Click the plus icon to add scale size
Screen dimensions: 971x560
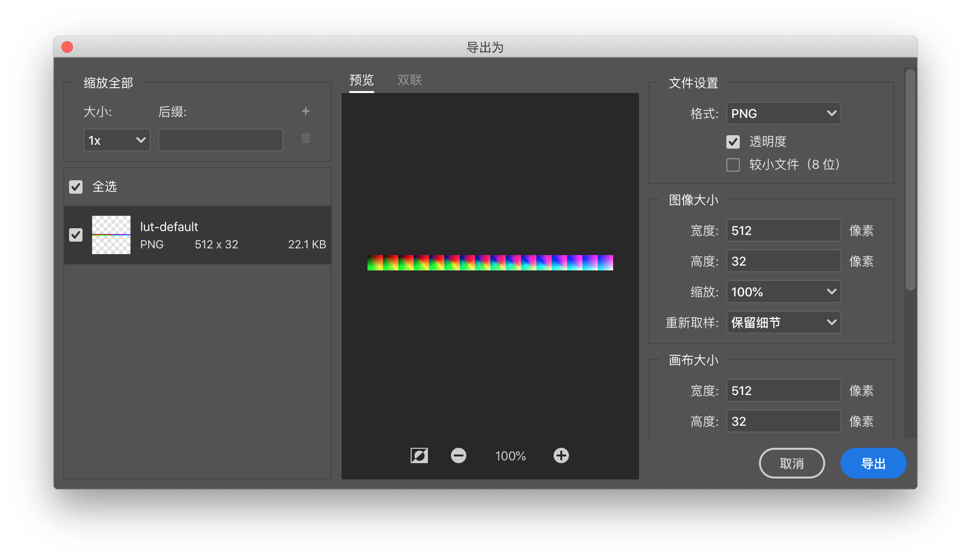coord(306,111)
